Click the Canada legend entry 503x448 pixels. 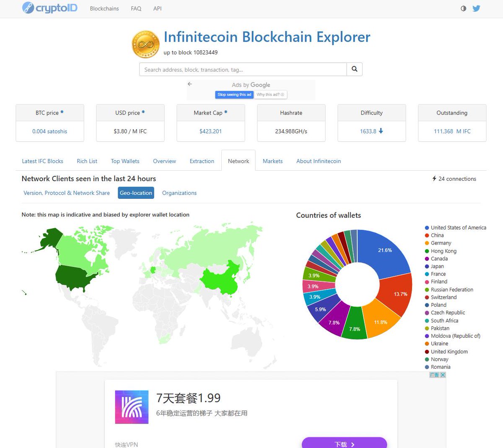click(436, 259)
